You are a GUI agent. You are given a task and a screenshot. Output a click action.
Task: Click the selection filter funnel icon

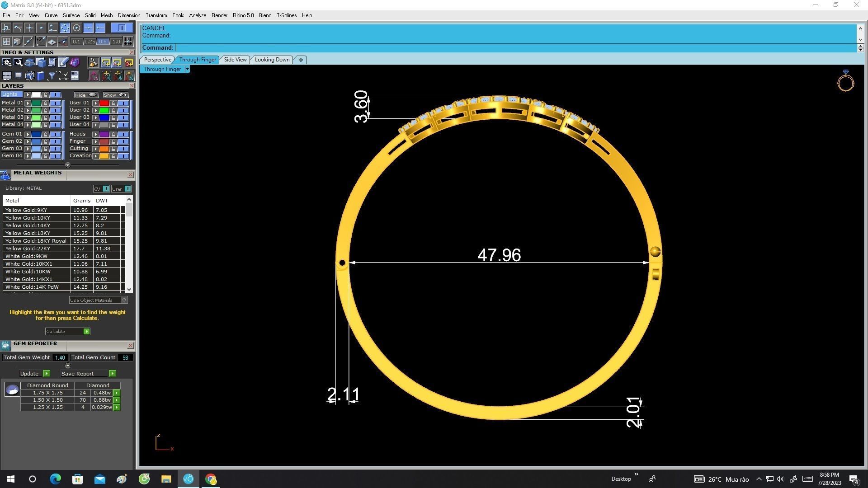pos(52,76)
